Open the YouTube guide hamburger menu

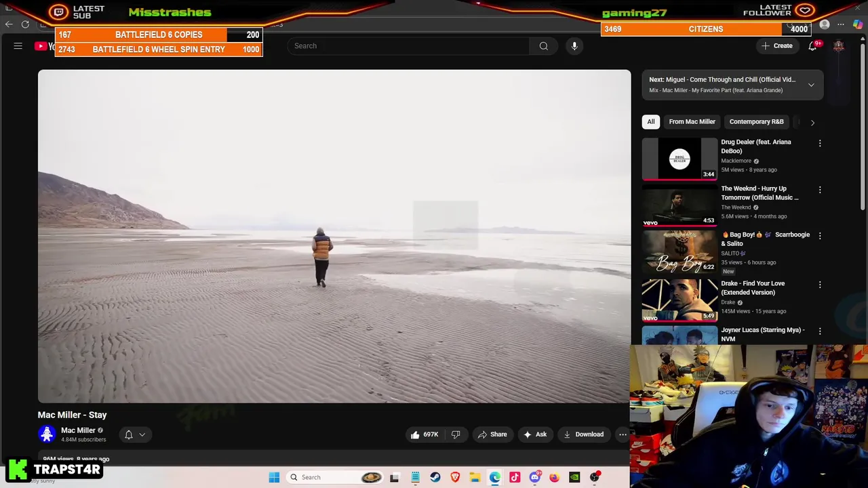coord(18,46)
